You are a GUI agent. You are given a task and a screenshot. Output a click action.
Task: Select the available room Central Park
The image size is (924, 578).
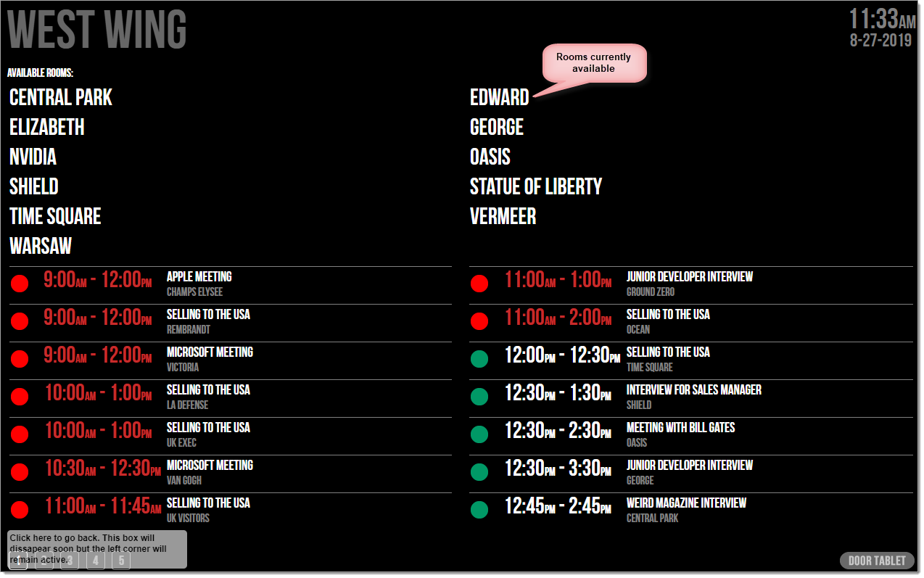[61, 98]
